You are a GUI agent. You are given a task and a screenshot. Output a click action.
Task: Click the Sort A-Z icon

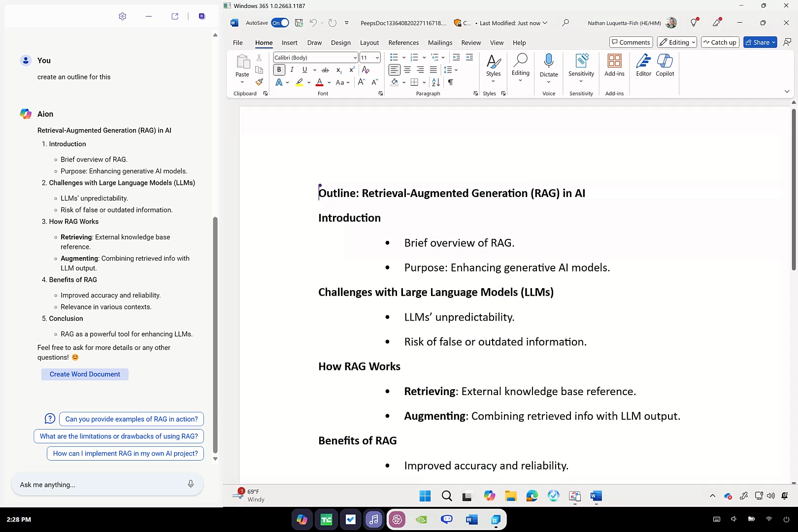pyautogui.click(x=436, y=82)
